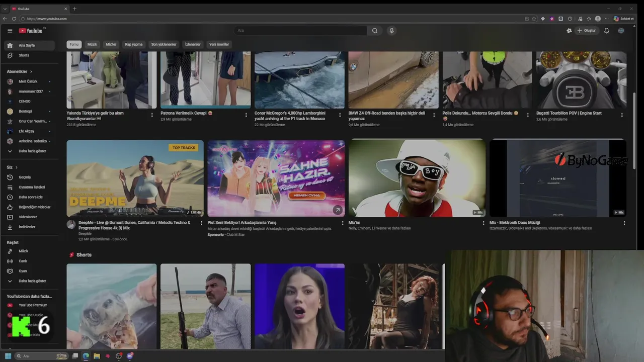Open Sahne Hazır sponsored ad thumbnail
Viewport: 644px width, 362px height.
tap(276, 178)
